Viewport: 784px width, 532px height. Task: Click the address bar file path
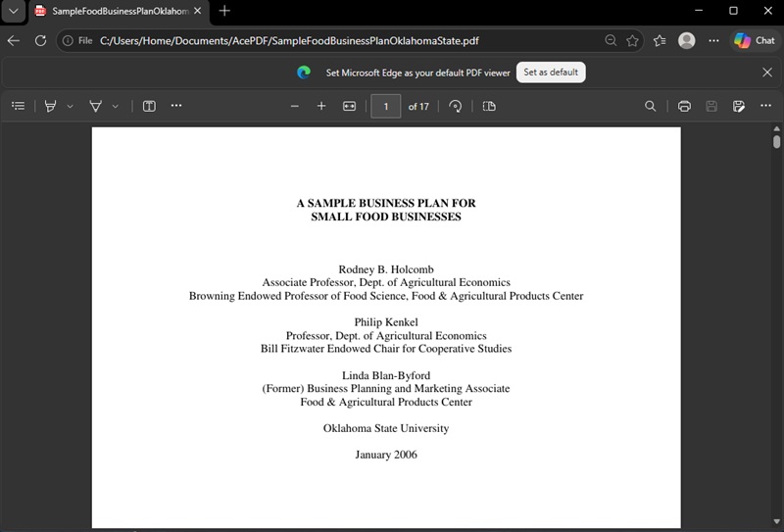pyautogui.click(x=289, y=40)
